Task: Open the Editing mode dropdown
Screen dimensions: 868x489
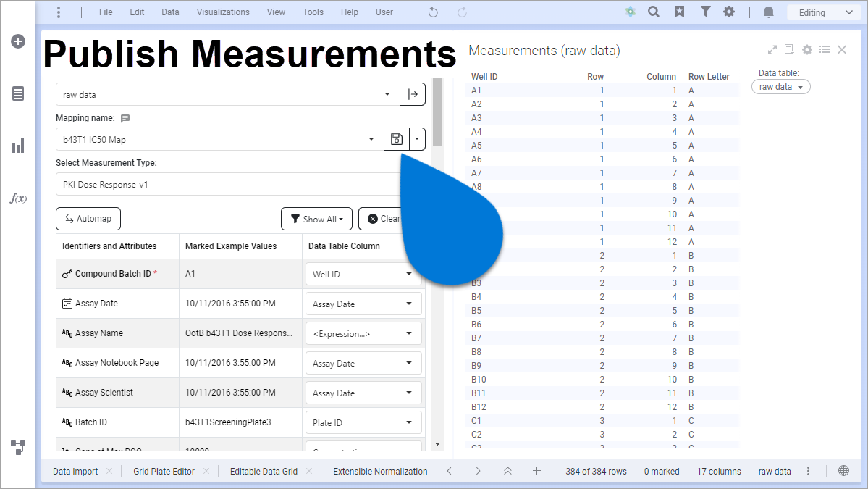Action: coord(825,12)
